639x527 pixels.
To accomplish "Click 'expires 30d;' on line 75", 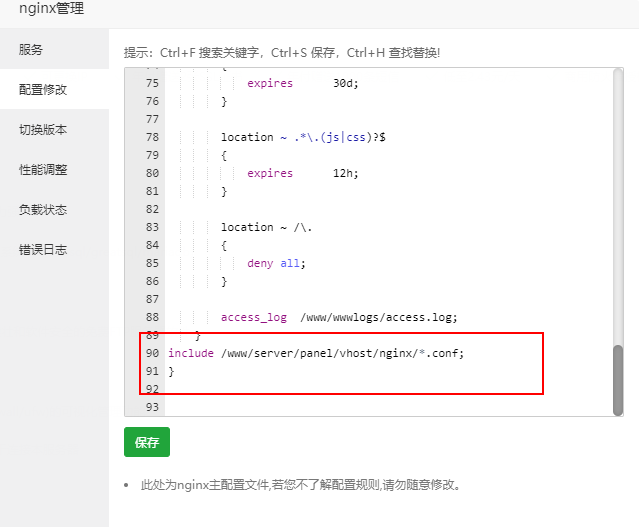I will tap(302, 83).
